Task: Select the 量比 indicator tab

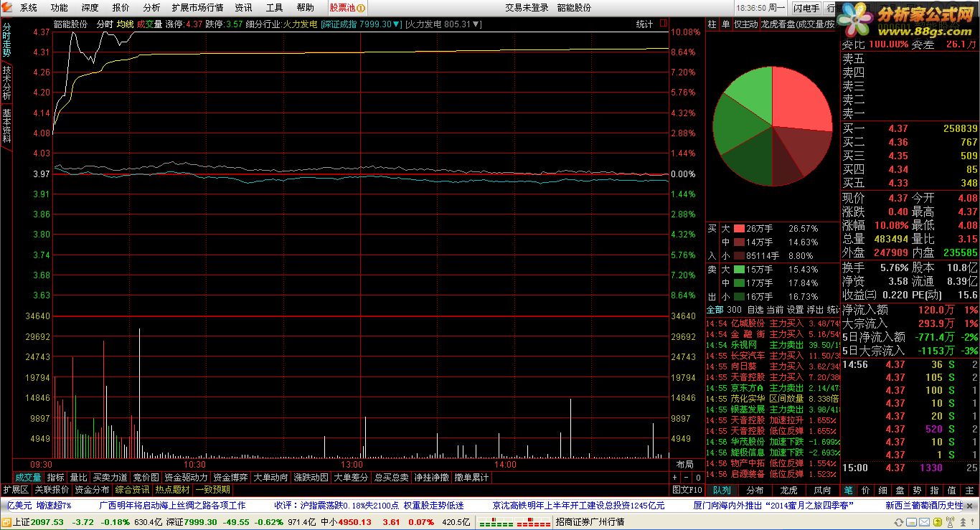Action: coord(78,478)
